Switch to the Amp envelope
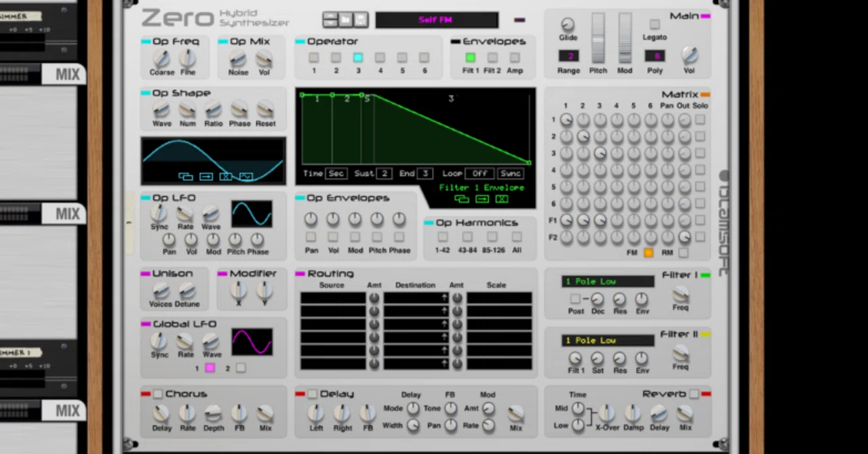 (x=515, y=58)
